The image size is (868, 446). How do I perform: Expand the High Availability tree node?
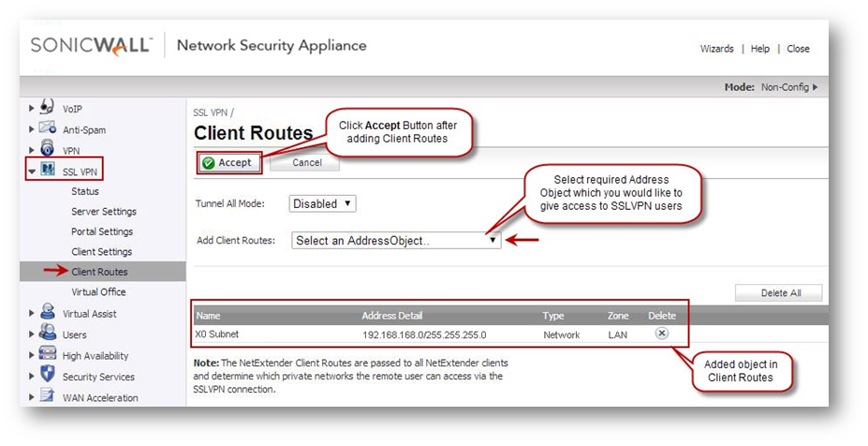(x=32, y=355)
